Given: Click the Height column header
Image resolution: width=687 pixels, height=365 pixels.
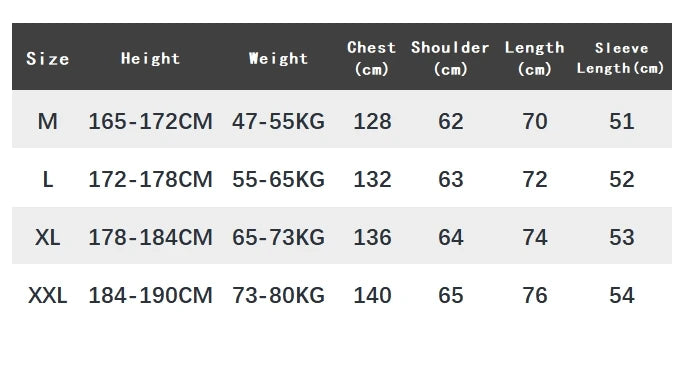Looking at the screenshot, I should tap(150, 58).
